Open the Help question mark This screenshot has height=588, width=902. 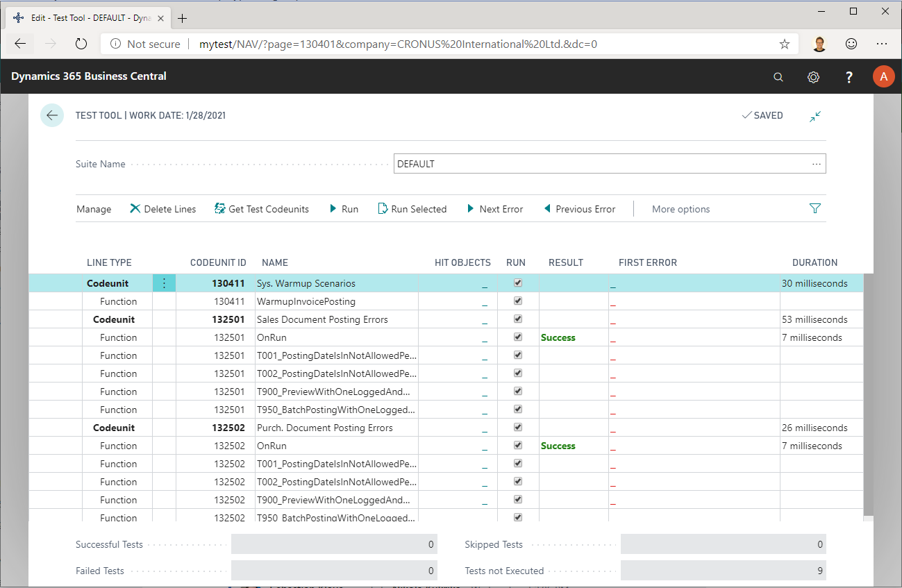tap(849, 77)
